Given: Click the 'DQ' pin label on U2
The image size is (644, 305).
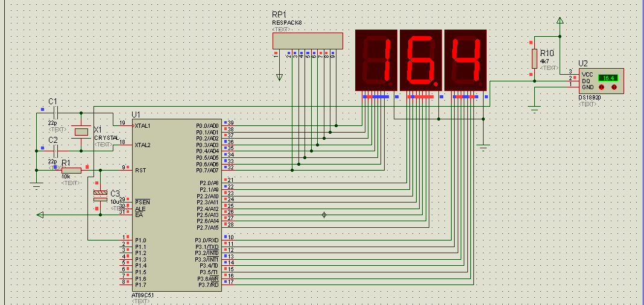Looking at the screenshot, I should [586, 81].
